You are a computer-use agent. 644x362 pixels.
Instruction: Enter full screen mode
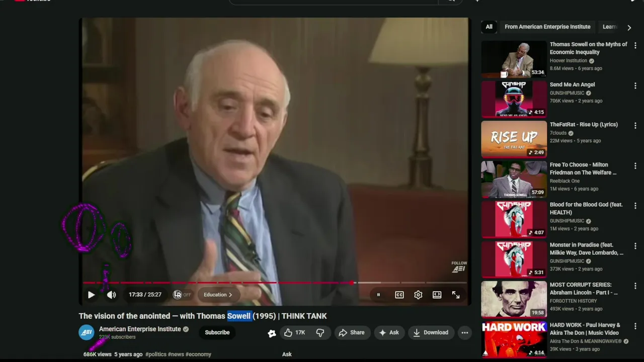[x=456, y=295]
